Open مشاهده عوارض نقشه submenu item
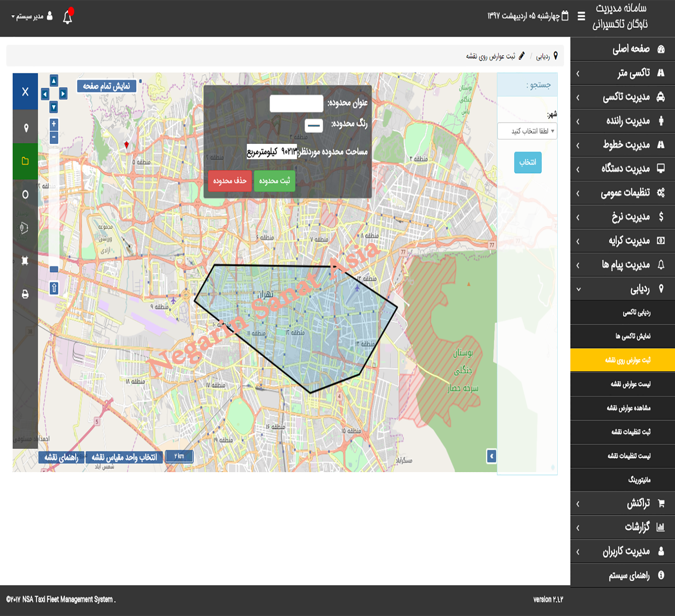 pos(623,408)
